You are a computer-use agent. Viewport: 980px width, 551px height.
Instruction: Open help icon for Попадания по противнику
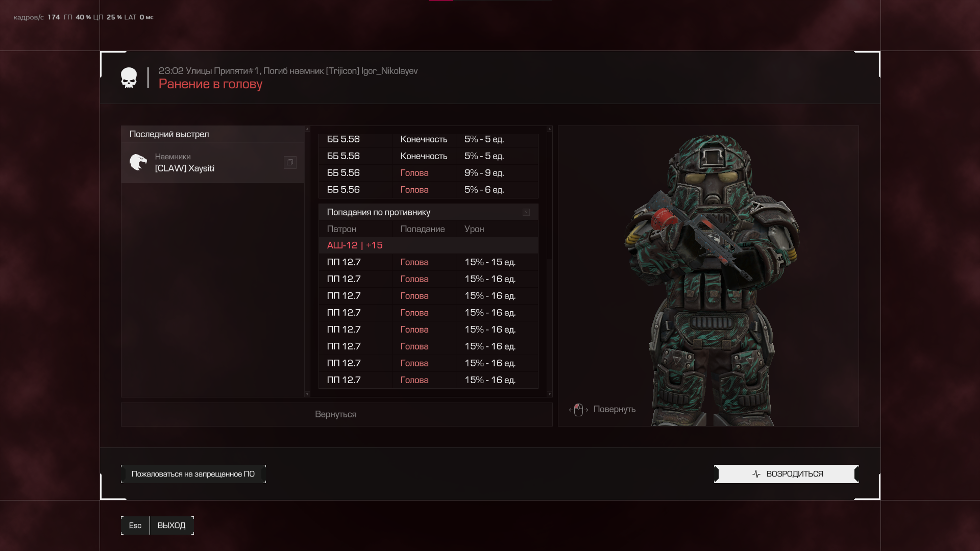coord(526,212)
